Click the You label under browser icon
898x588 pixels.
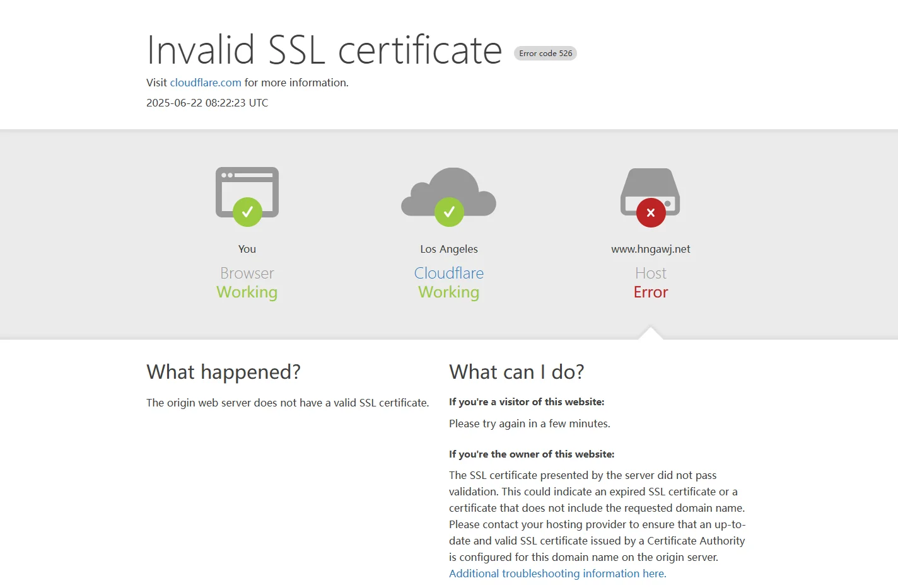(x=247, y=249)
